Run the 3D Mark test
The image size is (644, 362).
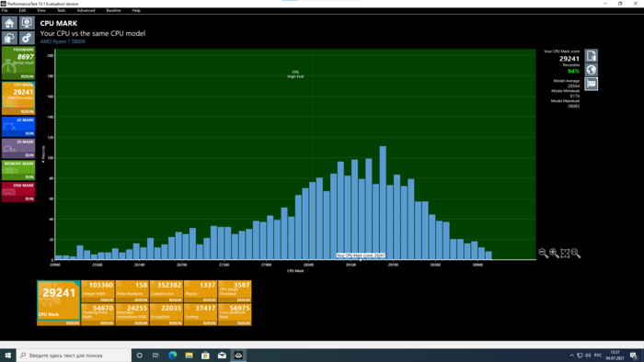pos(29,155)
